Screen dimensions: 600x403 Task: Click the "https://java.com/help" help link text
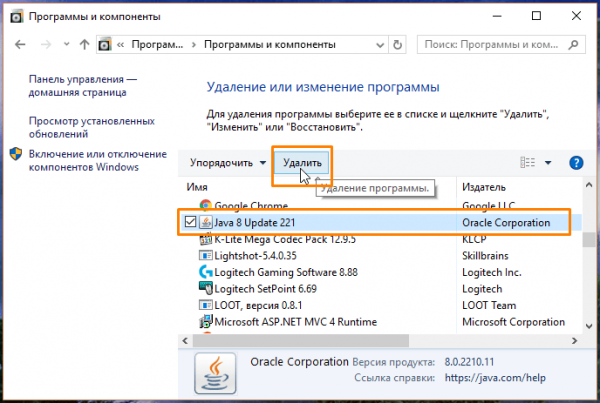tap(495, 378)
